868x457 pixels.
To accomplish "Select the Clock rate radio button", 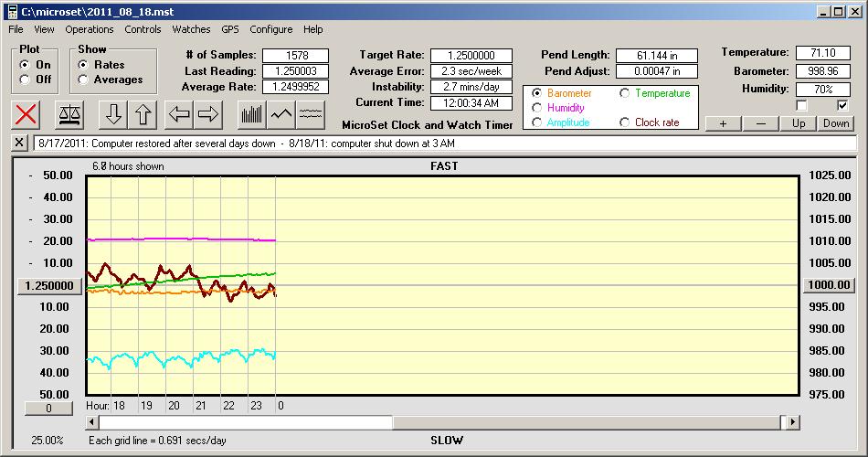I will pyautogui.click(x=624, y=122).
